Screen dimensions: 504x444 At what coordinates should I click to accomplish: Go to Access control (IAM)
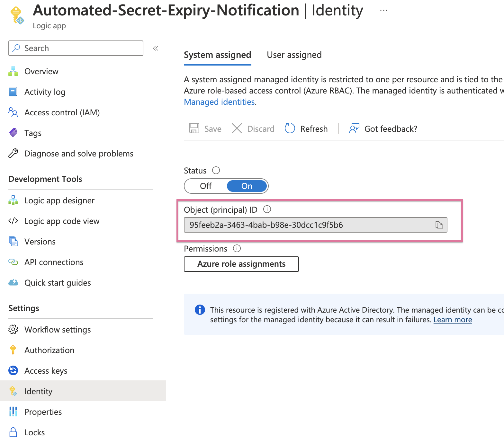coord(62,112)
